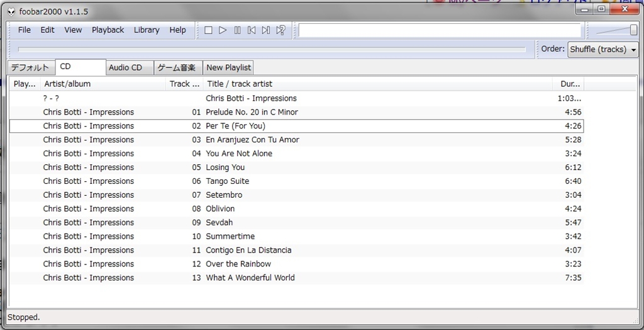Go to the previous track
Viewport: 644px width, 330px height.
(x=252, y=30)
